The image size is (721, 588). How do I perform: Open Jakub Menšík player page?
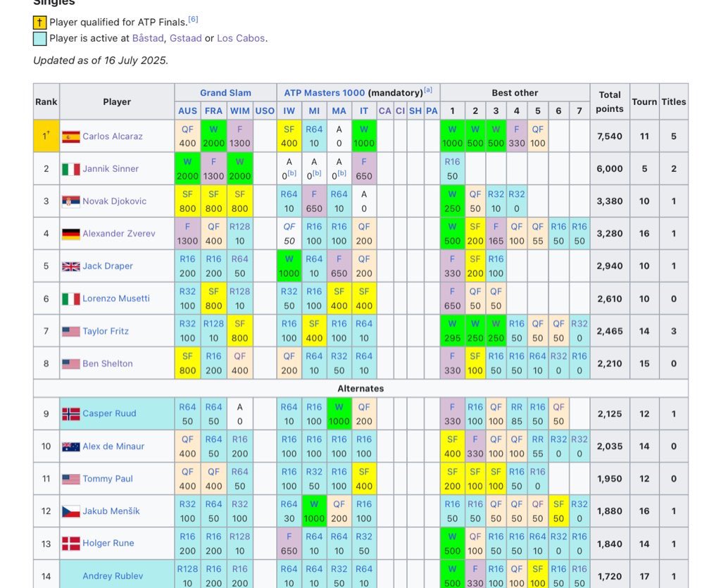(111, 511)
